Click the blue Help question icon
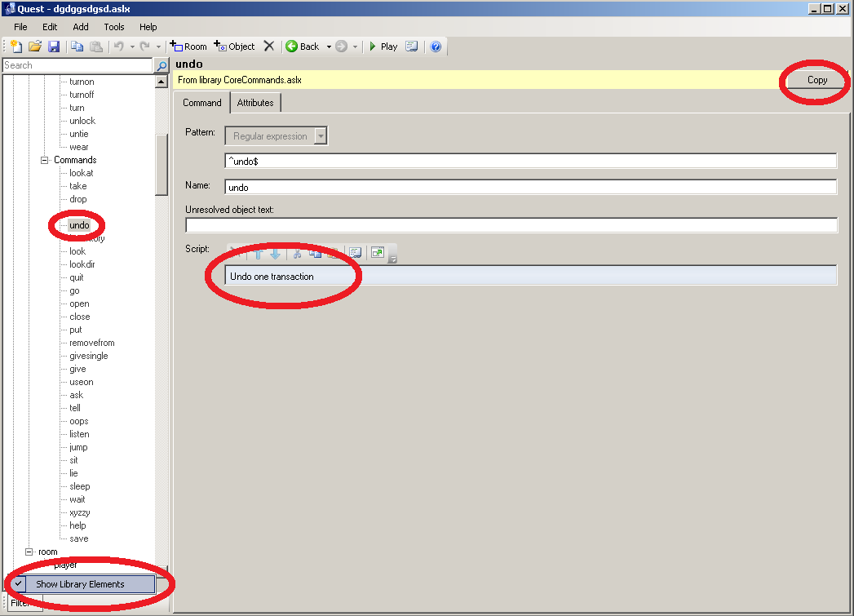 click(x=436, y=47)
